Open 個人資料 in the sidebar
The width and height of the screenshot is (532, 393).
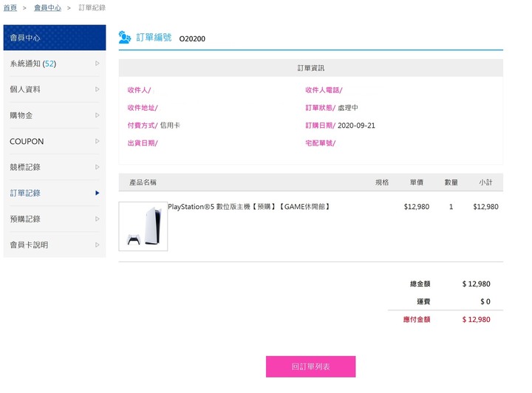click(55, 89)
